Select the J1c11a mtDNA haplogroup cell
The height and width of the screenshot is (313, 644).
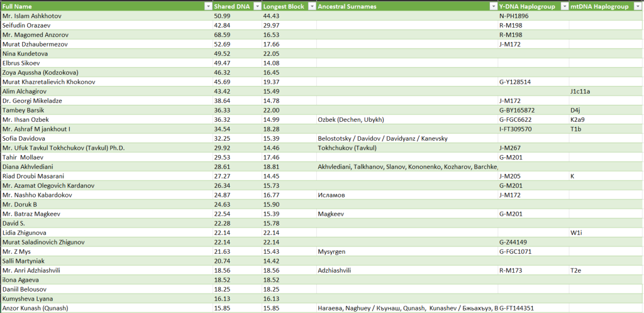(x=580, y=91)
